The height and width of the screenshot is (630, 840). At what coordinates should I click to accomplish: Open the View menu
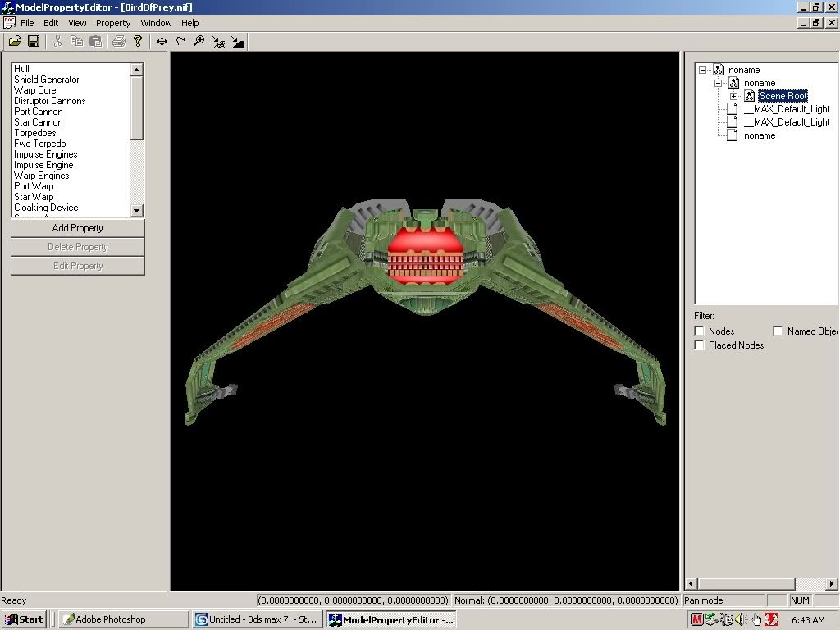coord(77,23)
